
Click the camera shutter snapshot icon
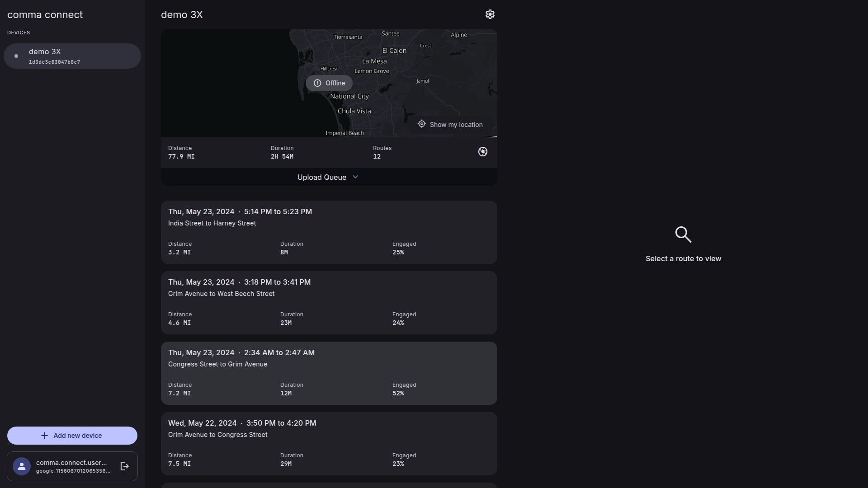coord(483,152)
